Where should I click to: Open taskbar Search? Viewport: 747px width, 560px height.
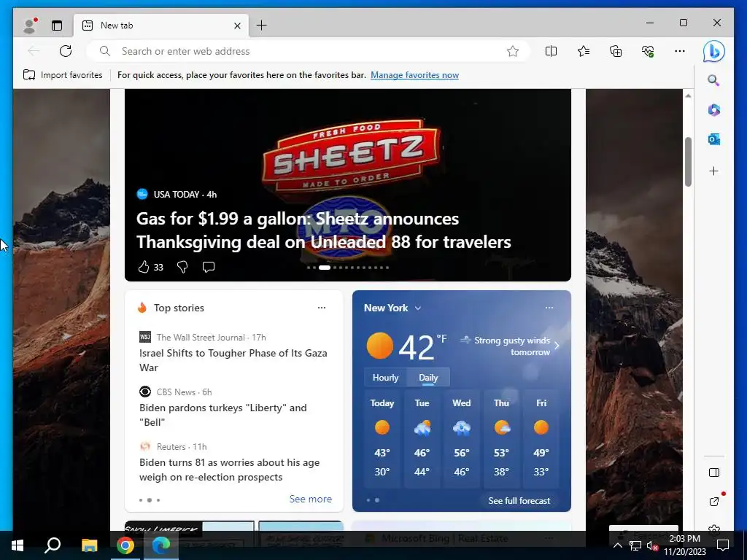[53, 545]
